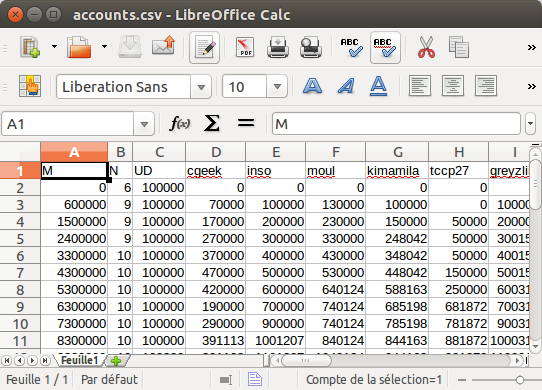The image size is (542, 390).
Task: Select column A header
Action: click(74, 152)
